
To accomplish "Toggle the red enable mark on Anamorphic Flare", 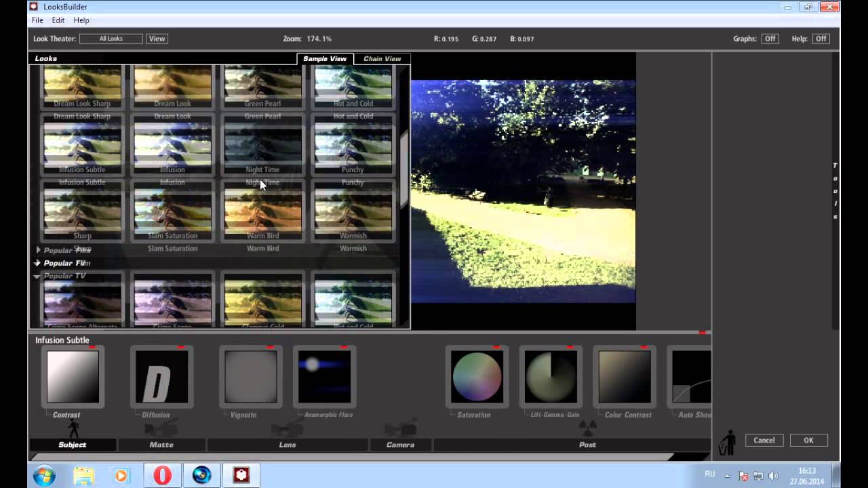I will coord(344,347).
